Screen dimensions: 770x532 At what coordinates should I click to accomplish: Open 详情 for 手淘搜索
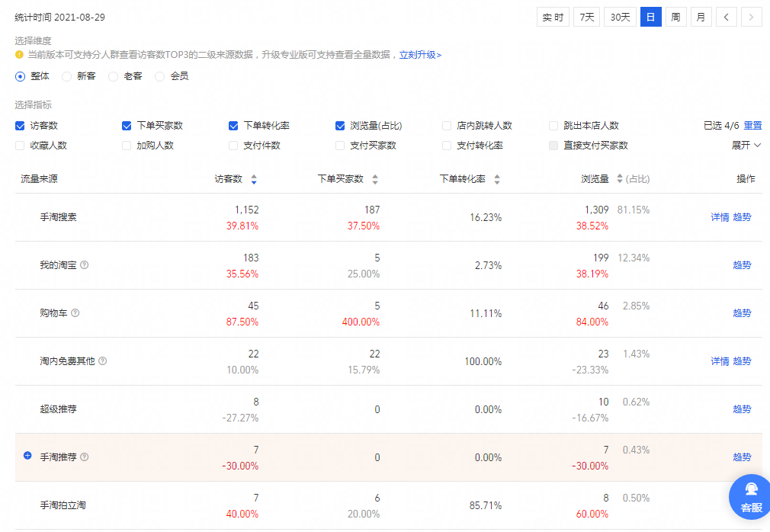coord(719,216)
